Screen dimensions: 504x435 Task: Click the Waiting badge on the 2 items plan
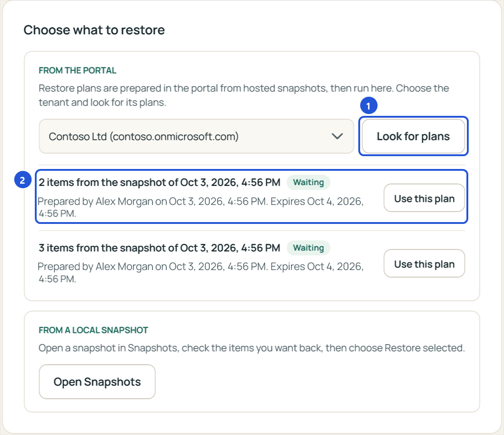pyautogui.click(x=308, y=183)
